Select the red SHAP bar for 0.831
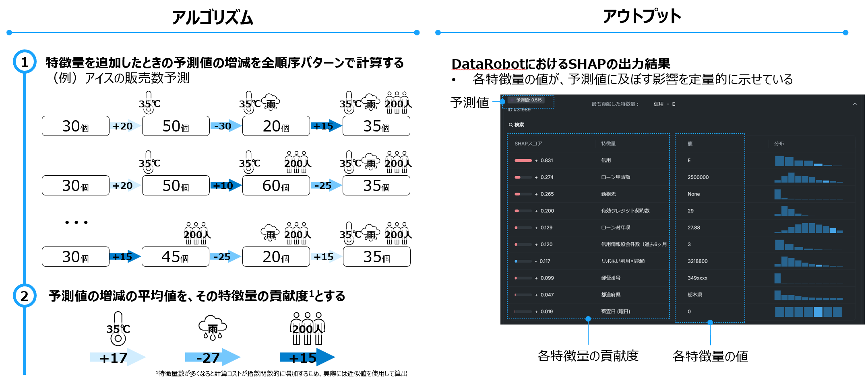Screen dimensions: 868x378 point(523,160)
